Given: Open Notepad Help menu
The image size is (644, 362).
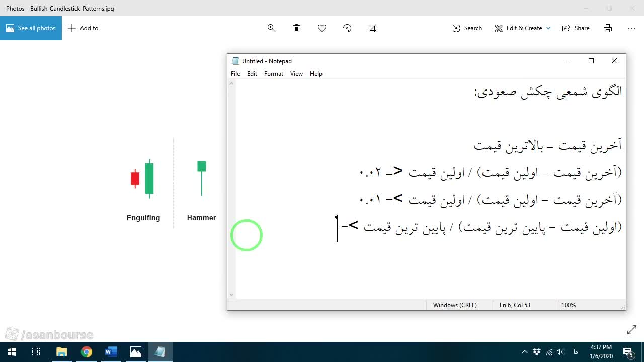Looking at the screenshot, I should pos(316,74).
